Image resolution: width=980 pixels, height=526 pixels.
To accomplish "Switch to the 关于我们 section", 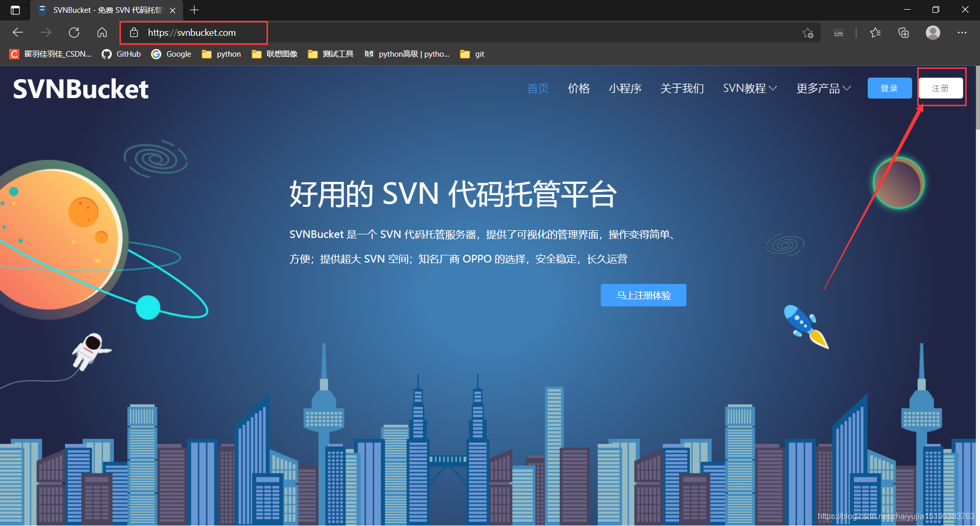I will tap(682, 88).
